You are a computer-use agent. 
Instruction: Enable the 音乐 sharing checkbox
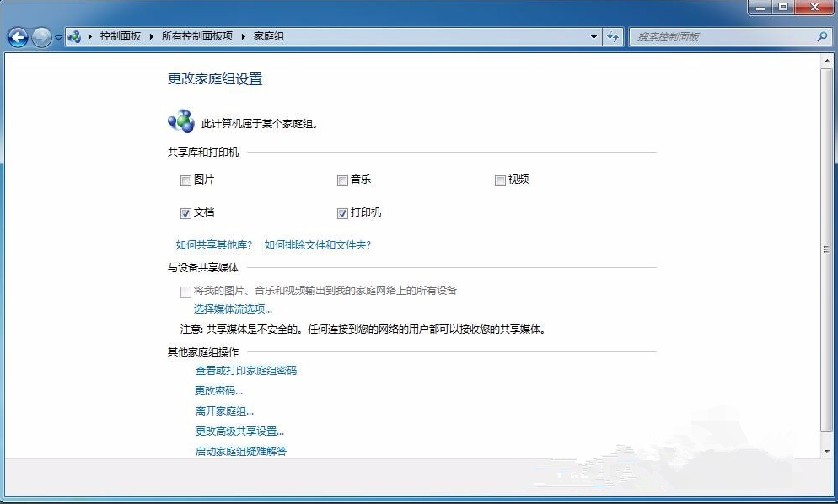click(342, 180)
